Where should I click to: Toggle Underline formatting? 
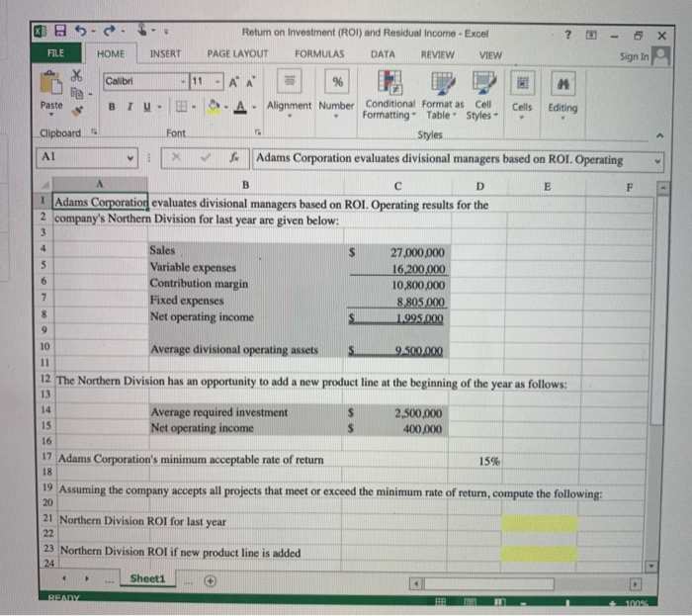147,107
